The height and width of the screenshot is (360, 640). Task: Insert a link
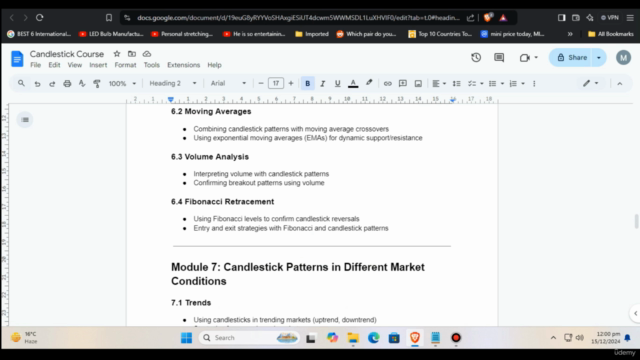point(387,84)
